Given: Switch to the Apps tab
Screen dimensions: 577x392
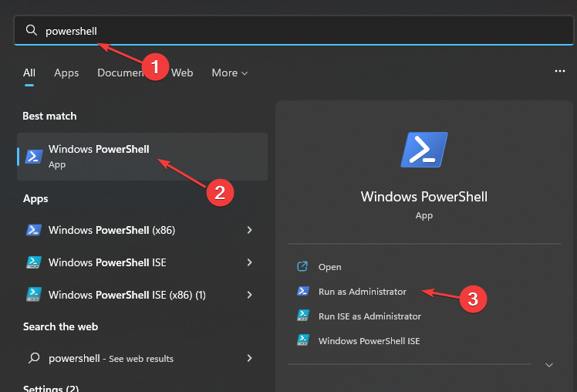Looking at the screenshot, I should click(x=66, y=73).
